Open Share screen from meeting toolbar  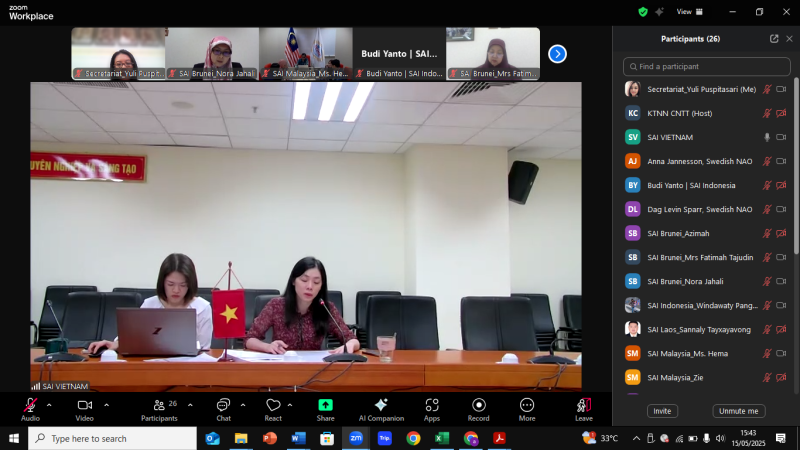pos(325,406)
